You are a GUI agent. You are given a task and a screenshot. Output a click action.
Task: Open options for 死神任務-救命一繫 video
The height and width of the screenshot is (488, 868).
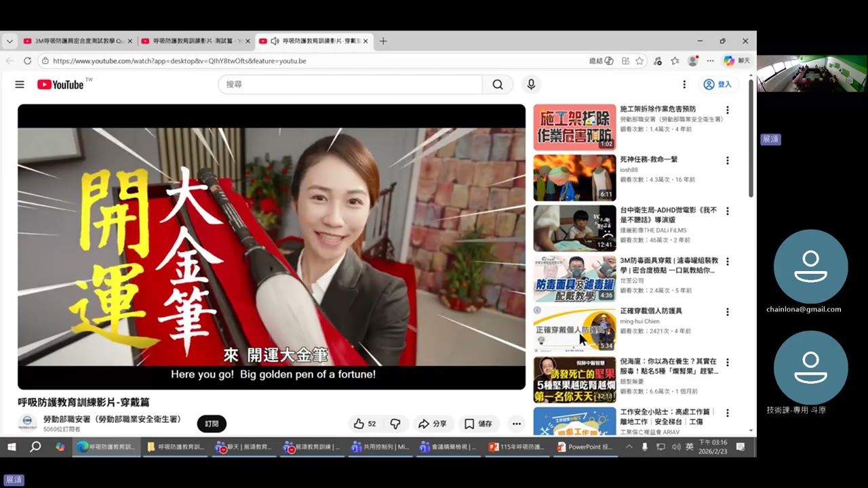(728, 161)
